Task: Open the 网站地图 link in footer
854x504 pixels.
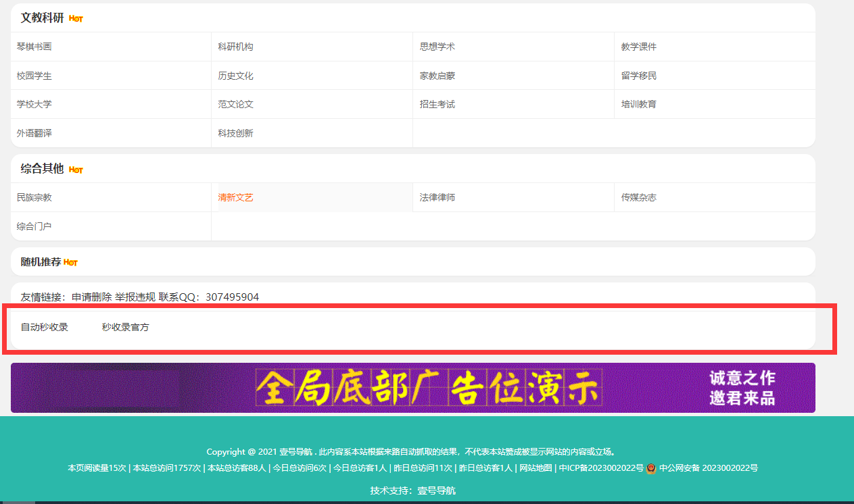Action: click(536, 468)
